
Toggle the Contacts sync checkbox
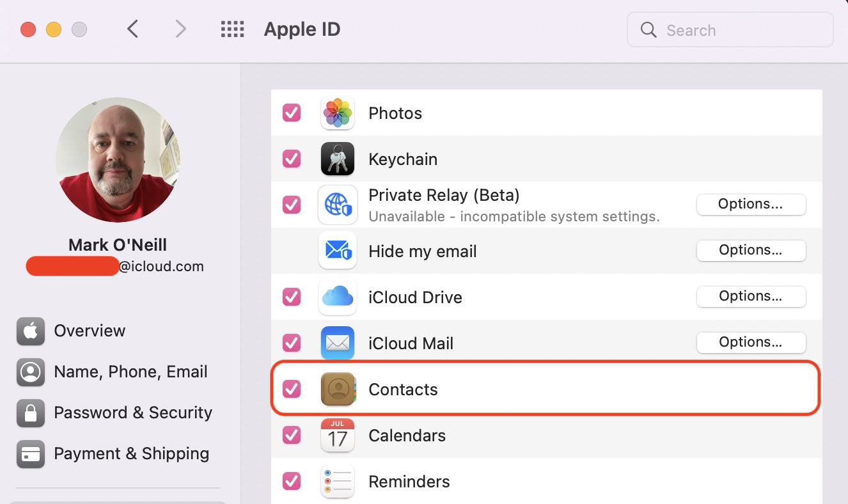click(292, 389)
